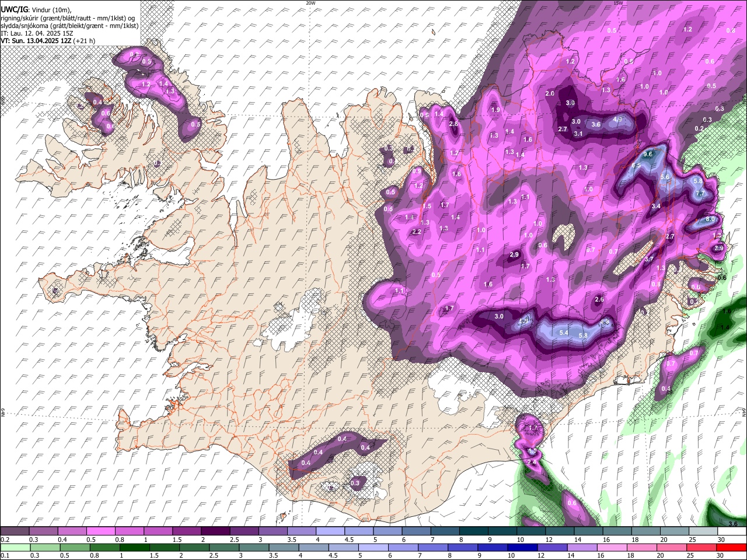This screenshot has width=747, height=560.
Task: Click the 2.9 value in the central highlands
Action: [x=514, y=255]
